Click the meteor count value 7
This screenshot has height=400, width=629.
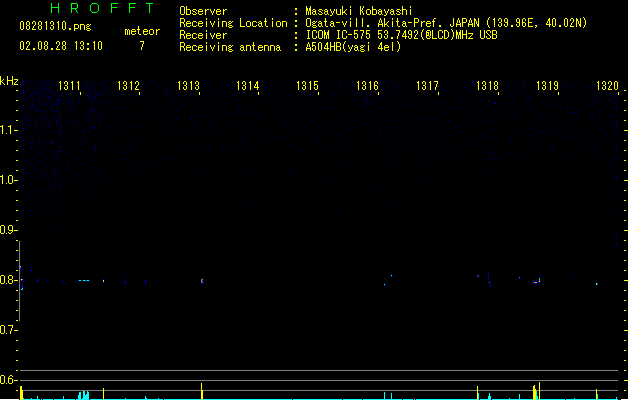[x=142, y=46]
